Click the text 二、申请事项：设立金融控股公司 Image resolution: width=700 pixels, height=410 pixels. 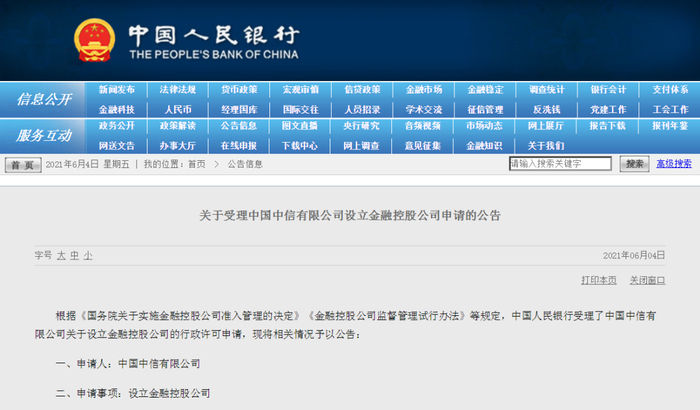[133, 393]
